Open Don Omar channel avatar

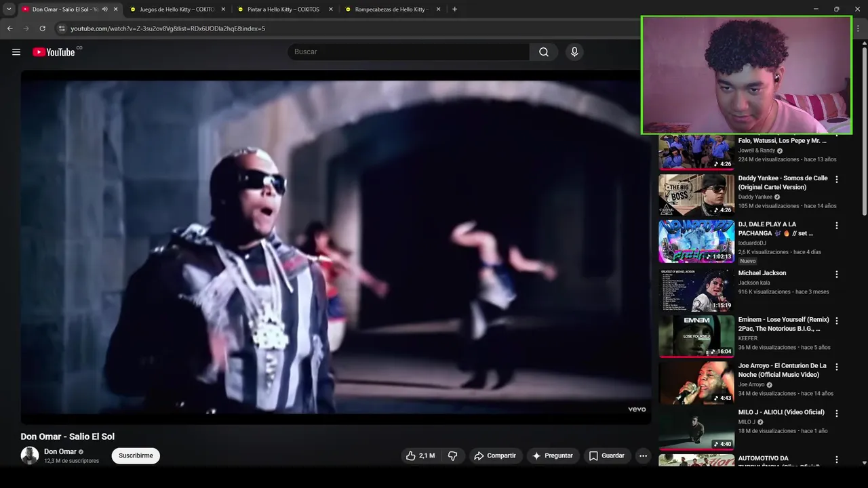click(30, 455)
